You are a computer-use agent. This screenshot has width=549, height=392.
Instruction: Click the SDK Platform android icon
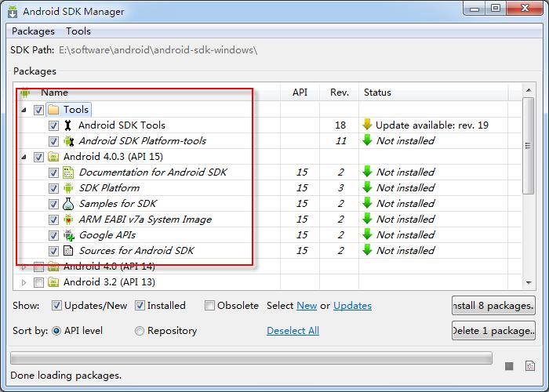pos(68,188)
